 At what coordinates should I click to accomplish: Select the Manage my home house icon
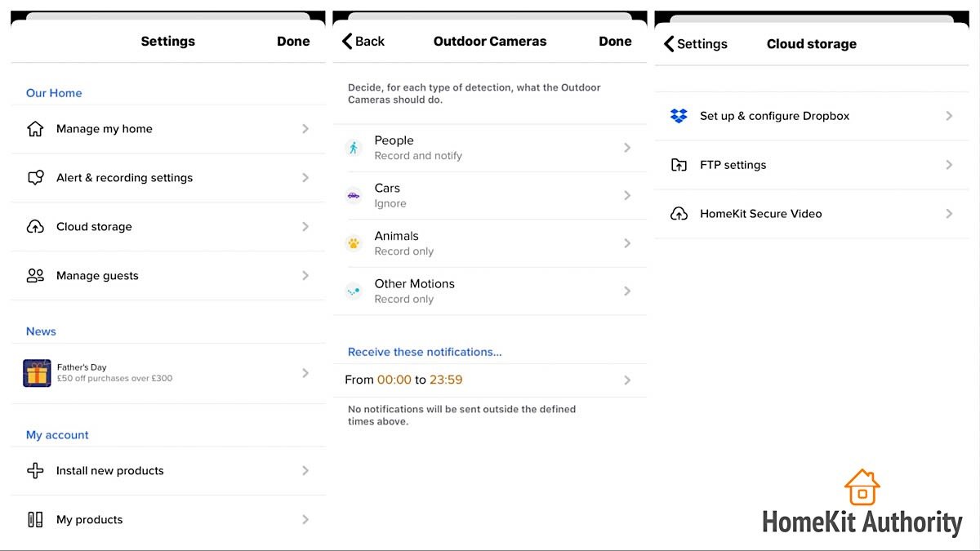(36, 128)
